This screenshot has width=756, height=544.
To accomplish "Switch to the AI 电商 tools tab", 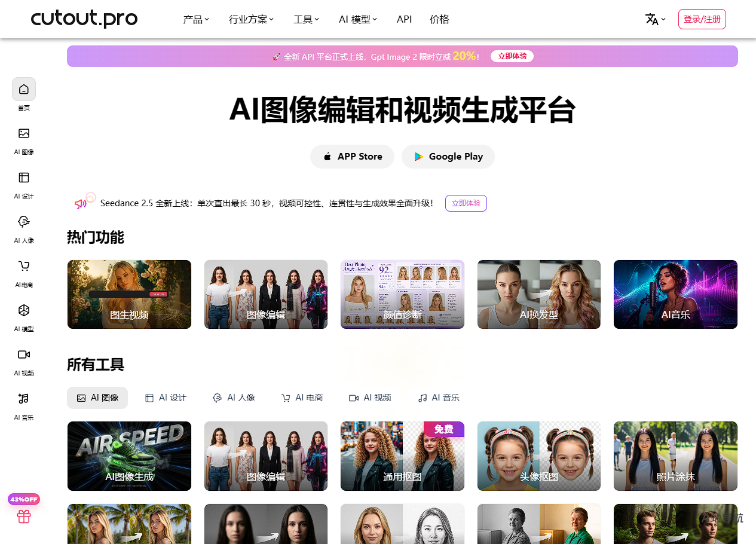I will pos(302,398).
